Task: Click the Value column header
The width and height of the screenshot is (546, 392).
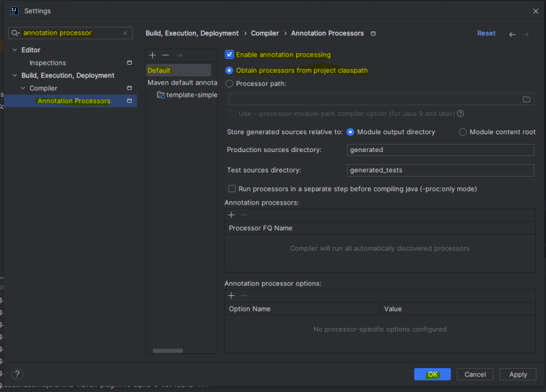Action: point(458,309)
